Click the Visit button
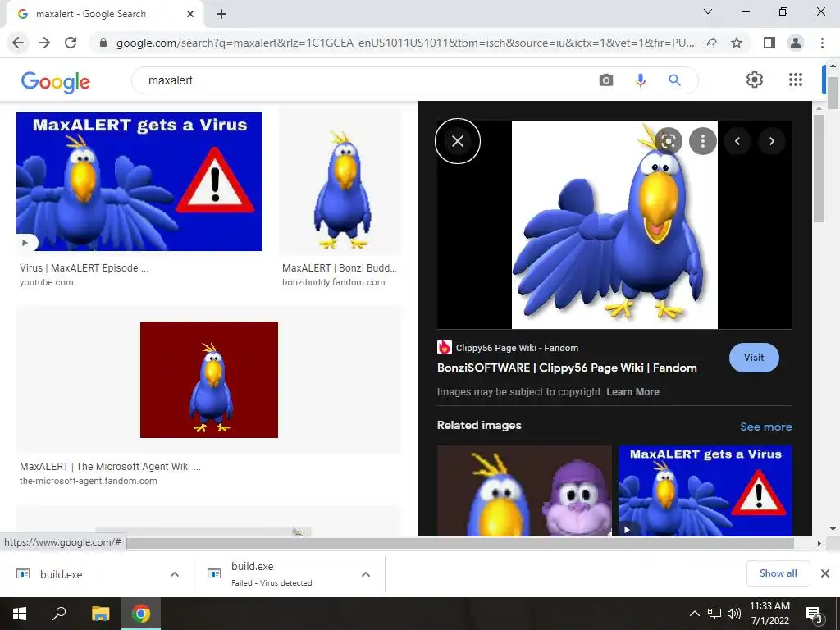Screen dimensions: 840x630 [x=754, y=358]
